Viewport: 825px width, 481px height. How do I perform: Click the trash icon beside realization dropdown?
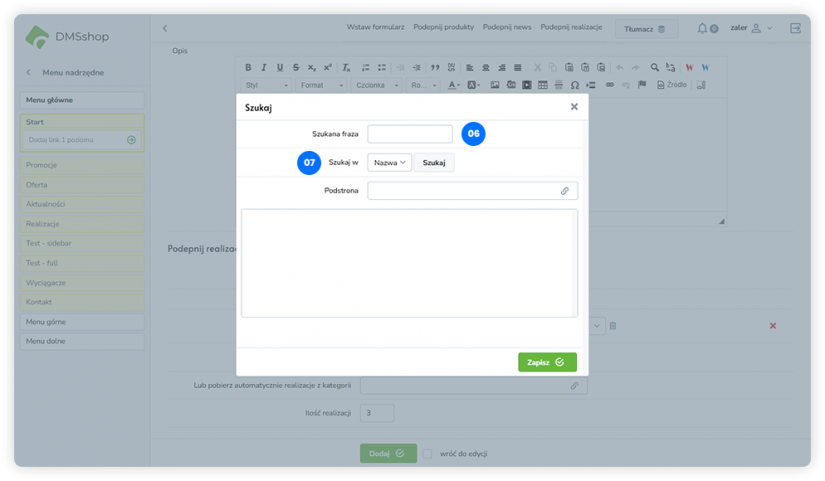point(613,326)
